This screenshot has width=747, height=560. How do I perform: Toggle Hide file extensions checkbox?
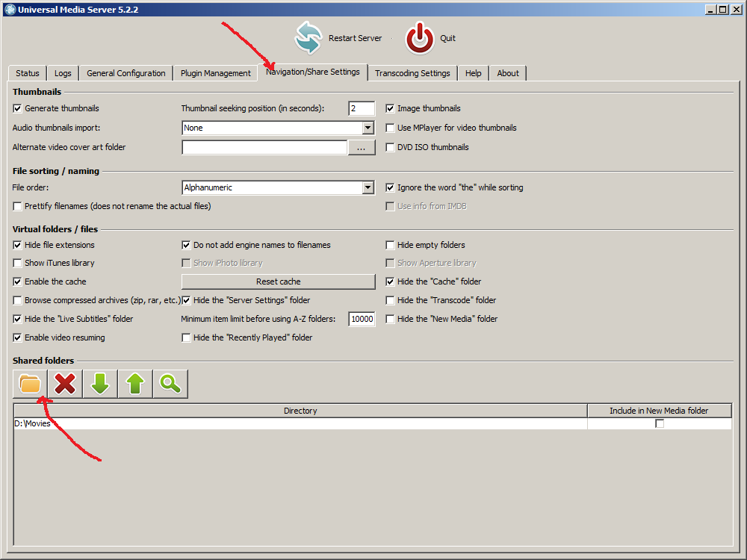(18, 245)
